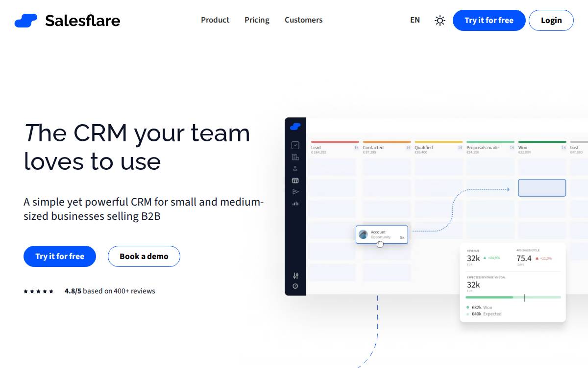The image size is (588, 368).
Task: Click the 4.8/5 based on 400+ reviews text
Action: tap(110, 291)
